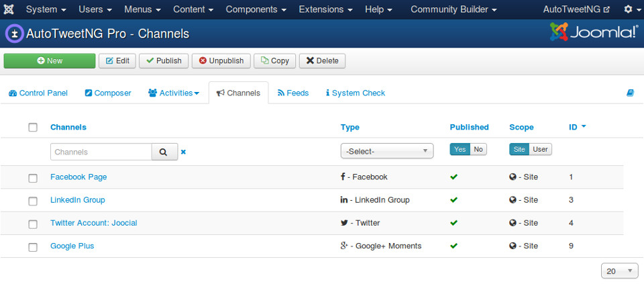
Task: Open the Community Builder menu
Action: pos(454,9)
